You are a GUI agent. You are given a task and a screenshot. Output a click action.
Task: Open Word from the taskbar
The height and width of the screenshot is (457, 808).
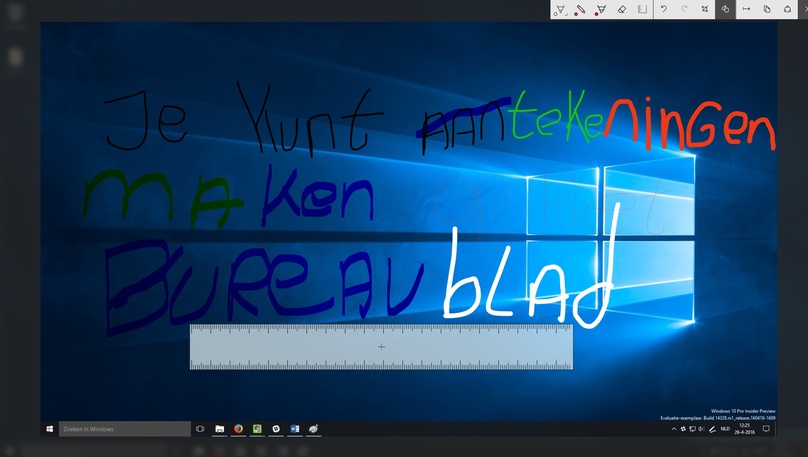295,429
